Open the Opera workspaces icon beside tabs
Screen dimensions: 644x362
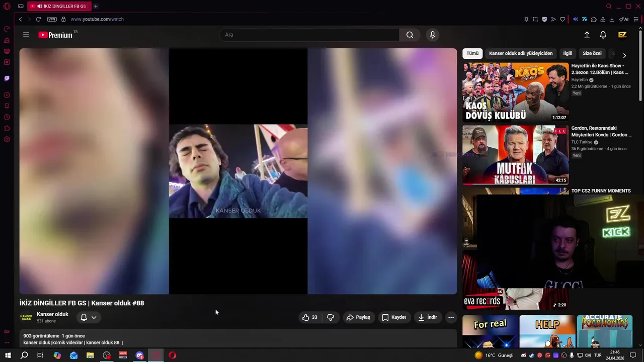21,6
